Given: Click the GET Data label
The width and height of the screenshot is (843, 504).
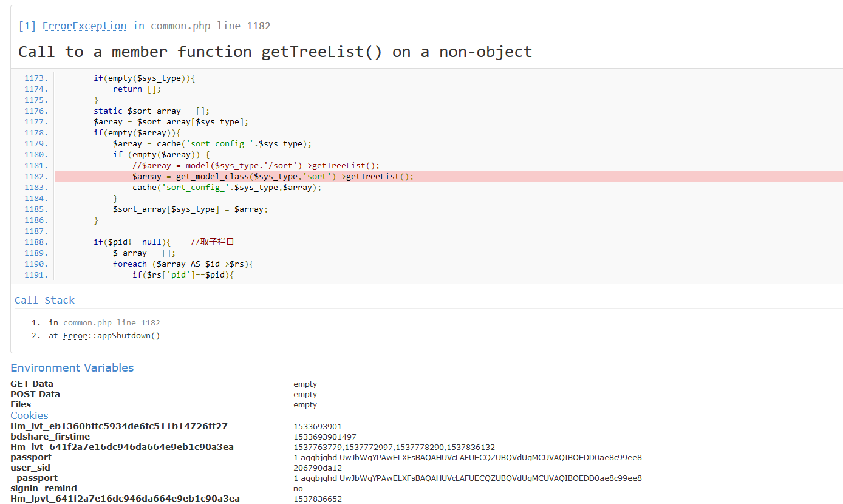Looking at the screenshot, I should pyautogui.click(x=32, y=384).
